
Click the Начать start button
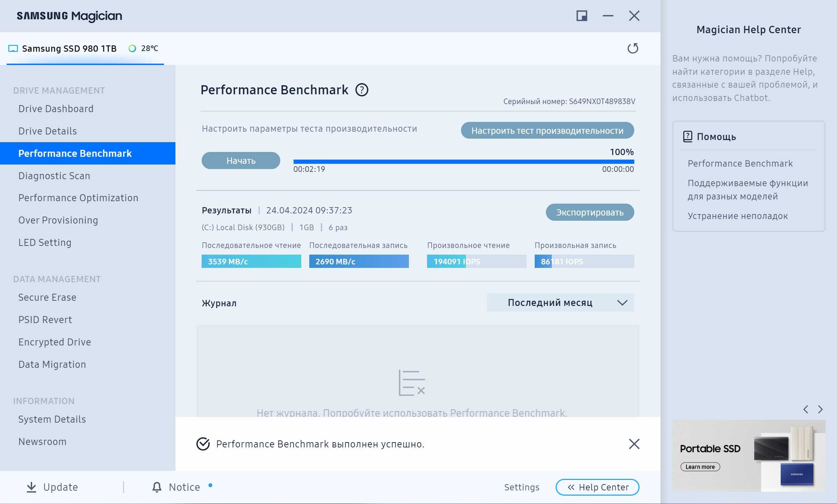[x=241, y=161]
